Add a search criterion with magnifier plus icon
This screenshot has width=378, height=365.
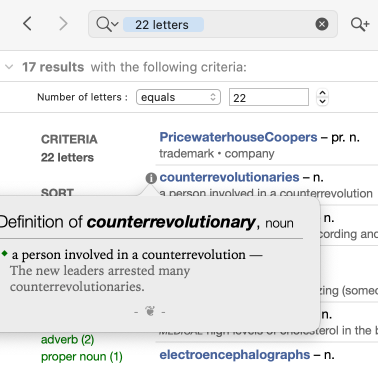click(360, 24)
